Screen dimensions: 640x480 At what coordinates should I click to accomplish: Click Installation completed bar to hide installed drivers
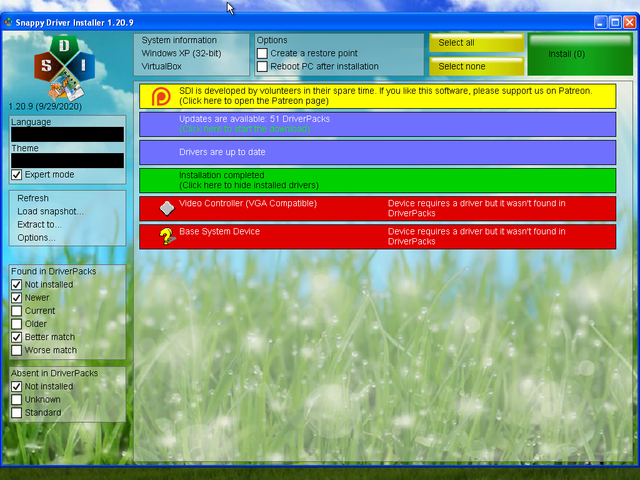(377, 180)
